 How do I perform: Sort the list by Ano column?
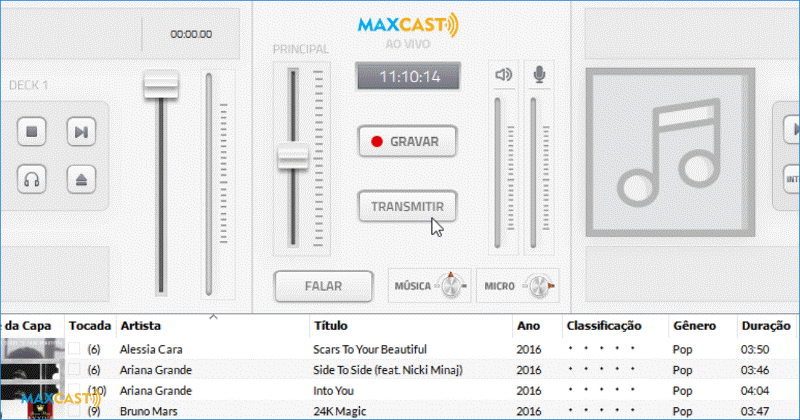tap(528, 326)
